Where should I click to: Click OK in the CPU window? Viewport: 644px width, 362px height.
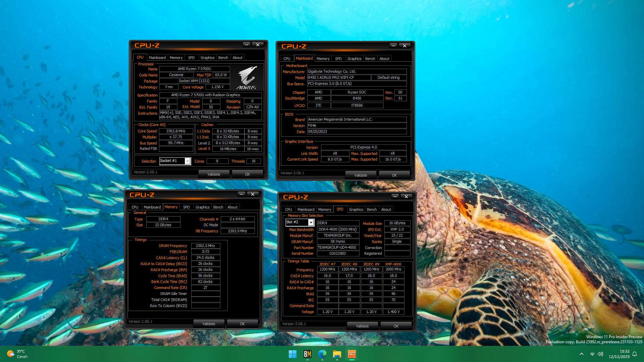[247, 174]
